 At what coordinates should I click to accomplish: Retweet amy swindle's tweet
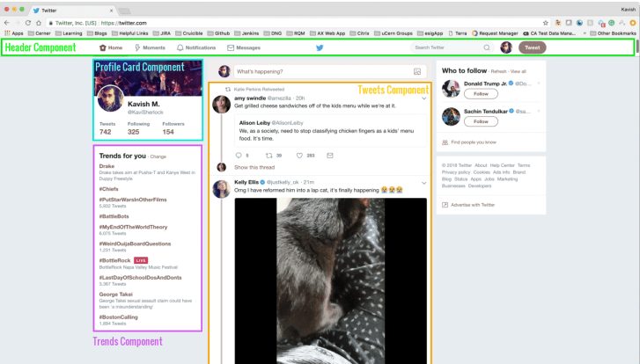[x=269, y=156]
